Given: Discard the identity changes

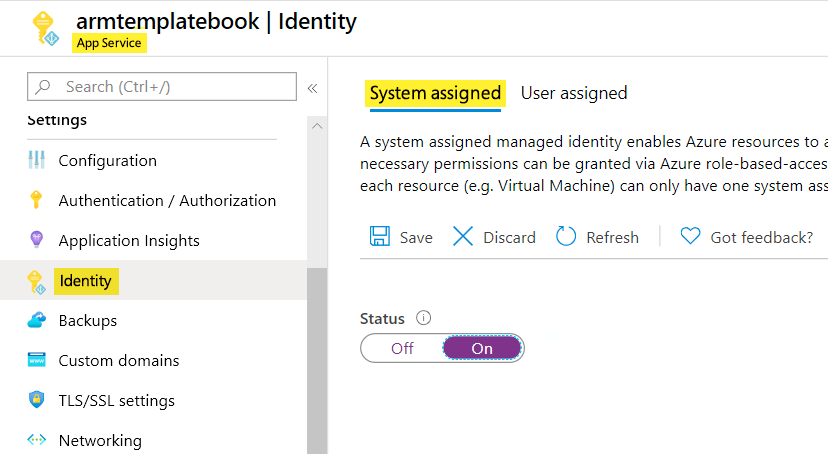Looking at the screenshot, I should tap(494, 237).
